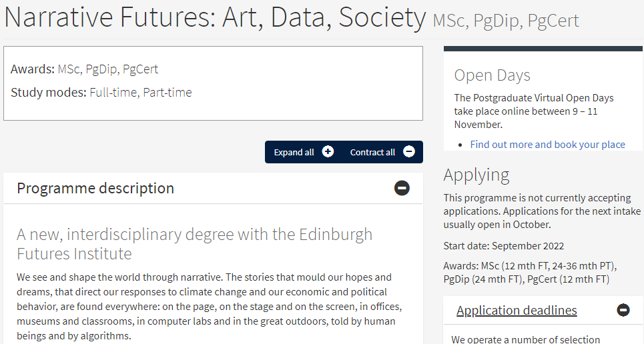Click 'Study modes: Full-time, Part-time' line
The width and height of the screenshot is (644, 344).
click(101, 93)
